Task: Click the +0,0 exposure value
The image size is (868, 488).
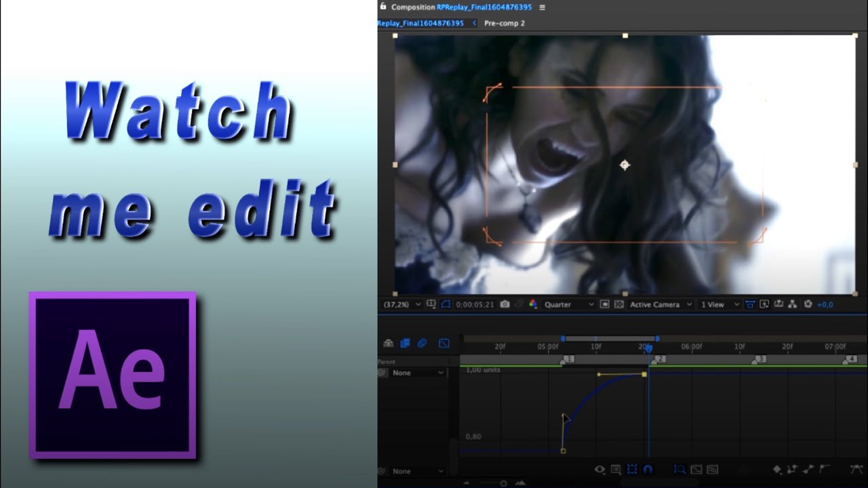Action: pyautogui.click(x=825, y=304)
